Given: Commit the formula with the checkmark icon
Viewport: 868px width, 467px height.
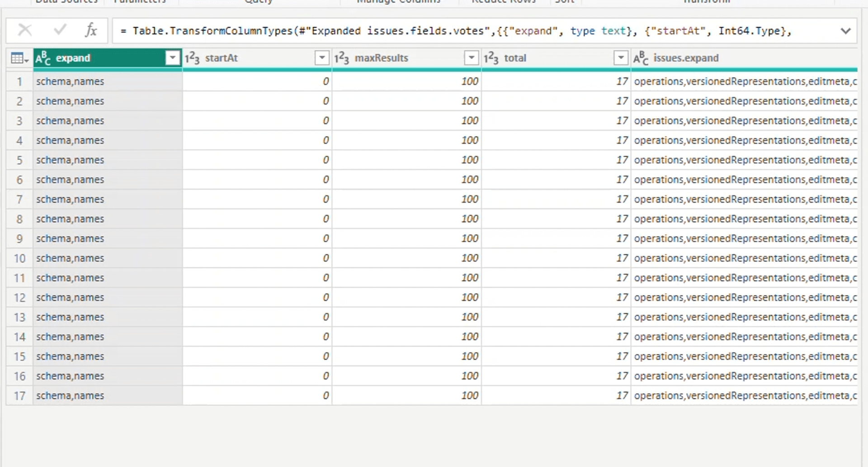Looking at the screenshot, I should click(x=59, y=30).
